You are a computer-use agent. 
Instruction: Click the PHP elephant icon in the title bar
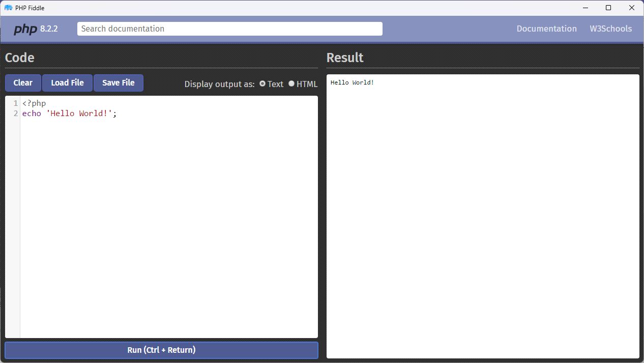9,8
